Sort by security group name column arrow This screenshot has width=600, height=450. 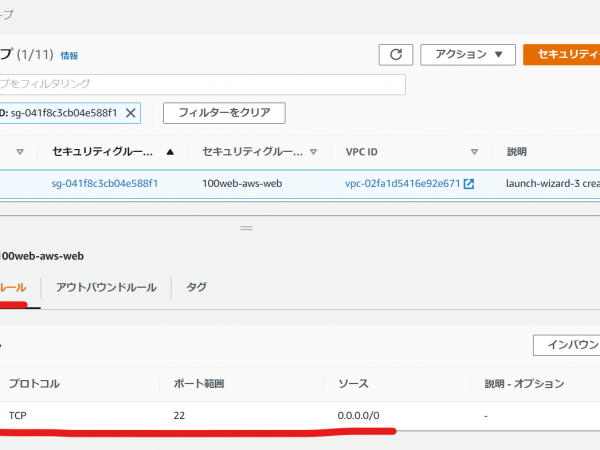click(x=313, y=152)
